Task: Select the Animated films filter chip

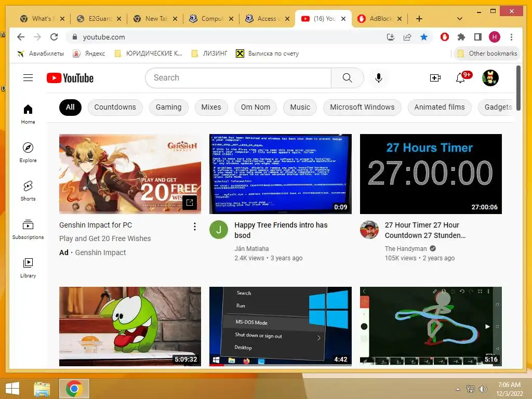Action: tap(440, 107)
